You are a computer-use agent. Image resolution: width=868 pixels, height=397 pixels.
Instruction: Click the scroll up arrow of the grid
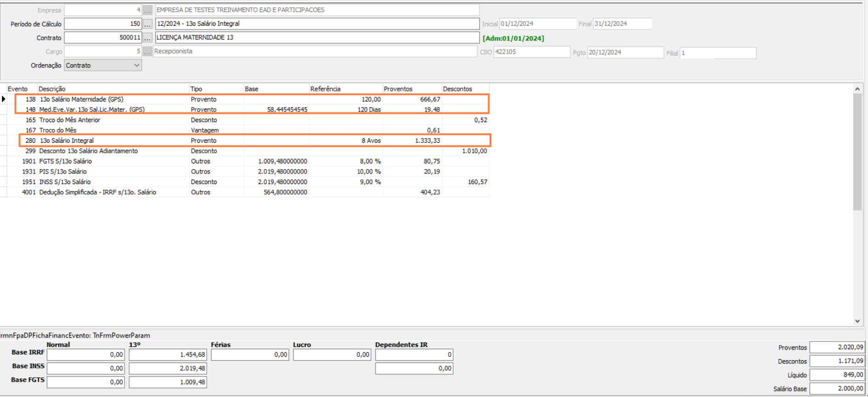tap(857, 89)
